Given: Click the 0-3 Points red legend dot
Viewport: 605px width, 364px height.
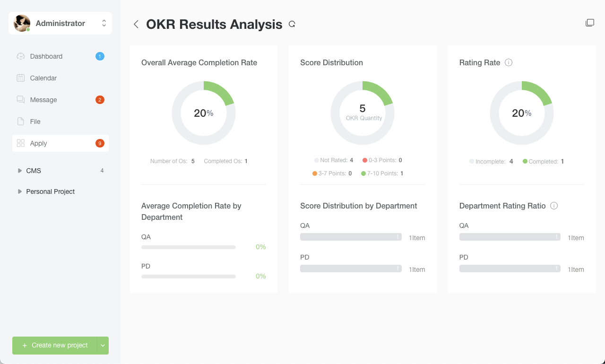Looking at the screenshot, I should [365, 160].
